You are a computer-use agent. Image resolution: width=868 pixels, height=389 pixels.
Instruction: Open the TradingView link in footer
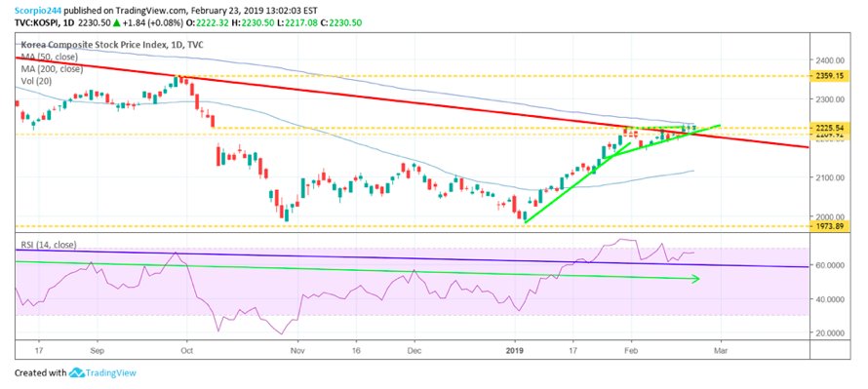click(110, 373)
